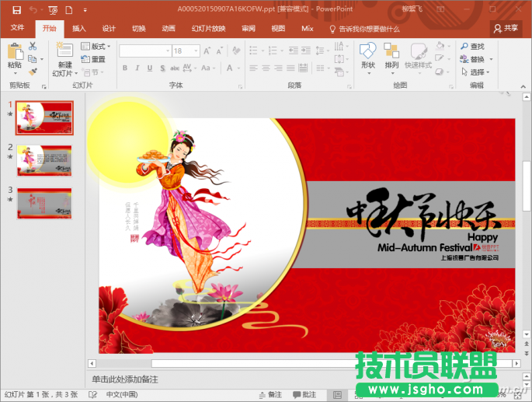Viewport: 532px width, 402px height.
Task: Click the Quick Styles (快速样式) icon
Action: coord(418,52)
